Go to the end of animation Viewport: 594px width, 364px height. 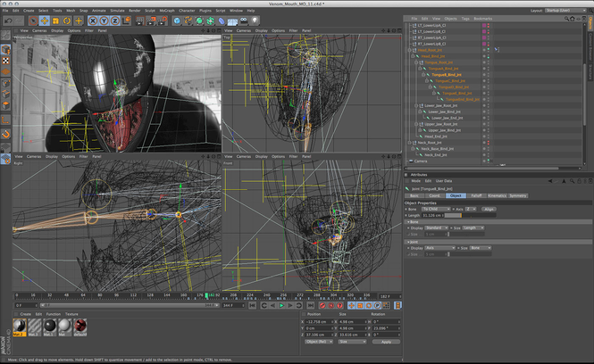click(310, 305)
